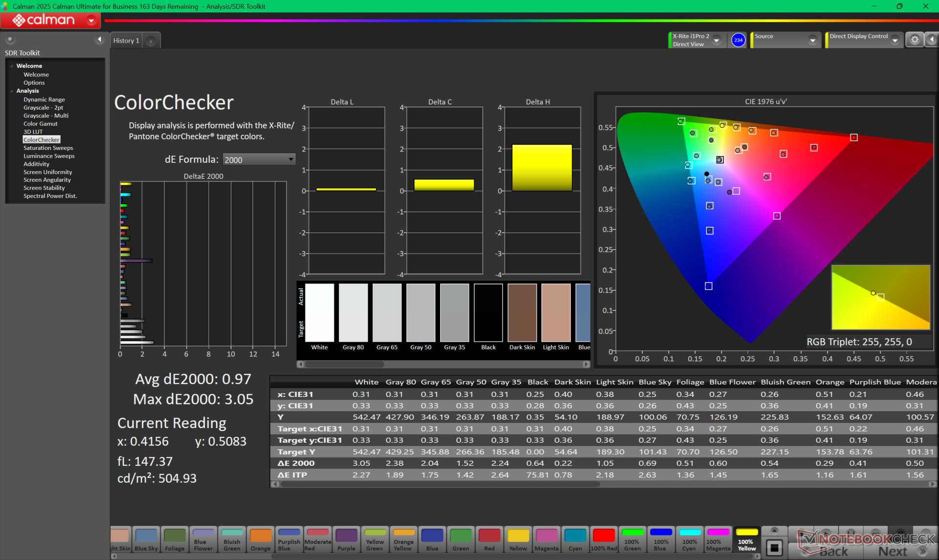Select the 100% Cyan swatch
The image size is (939, 560).
click(690, 539)
